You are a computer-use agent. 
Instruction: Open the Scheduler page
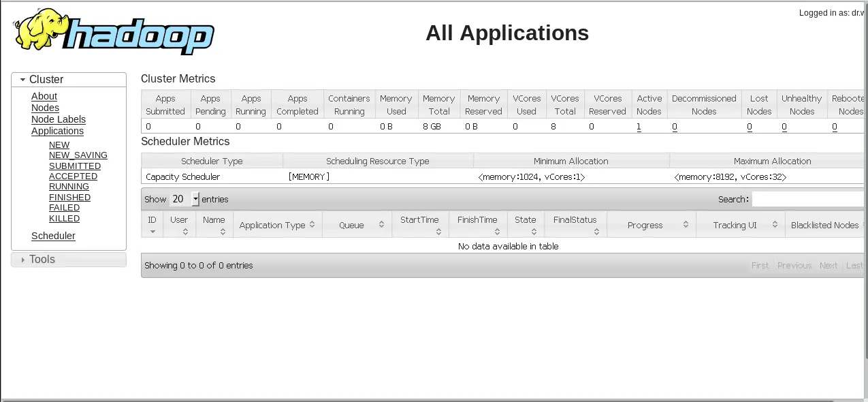pyautogui.click(x=53, y=236)
